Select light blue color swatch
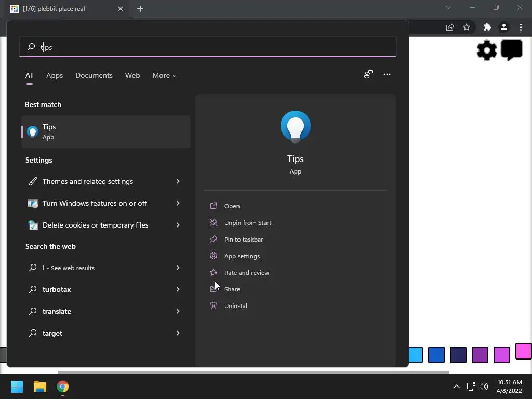The width and height of the screenshot is (532, 399). [x=415, y=354]
